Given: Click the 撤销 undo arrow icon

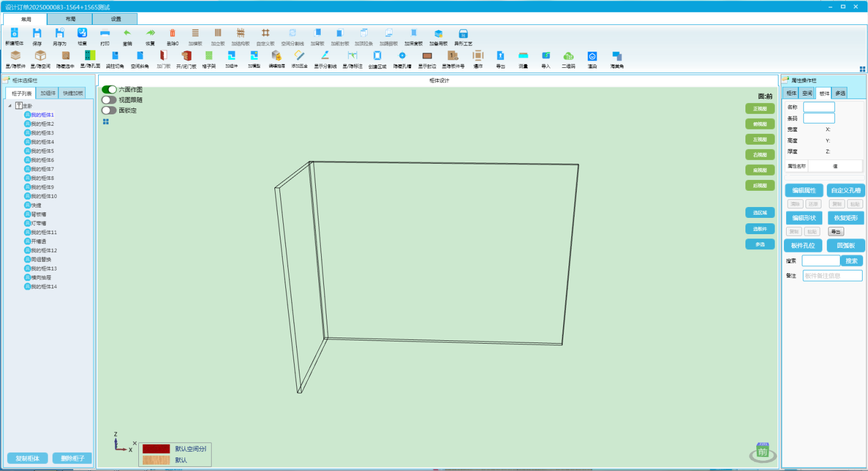Looking at the screenshot, I should click(x=127, y=34).
